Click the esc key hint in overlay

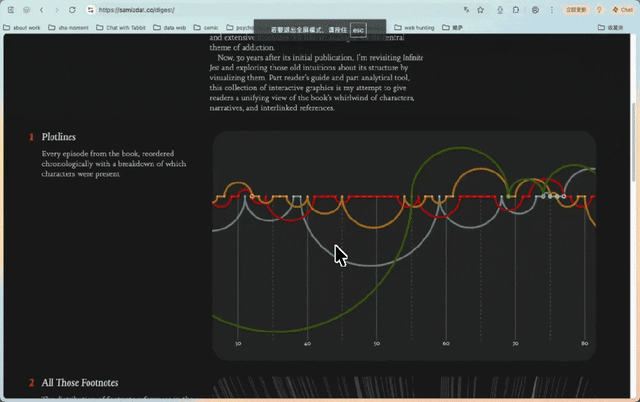pos(358,30)
